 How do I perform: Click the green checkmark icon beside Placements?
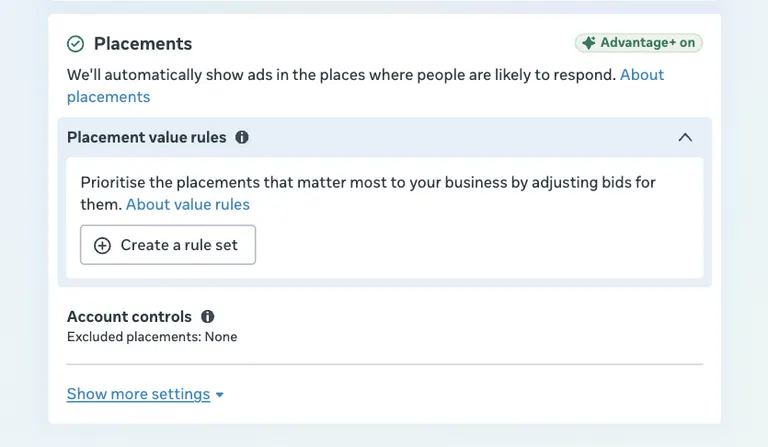75,44
